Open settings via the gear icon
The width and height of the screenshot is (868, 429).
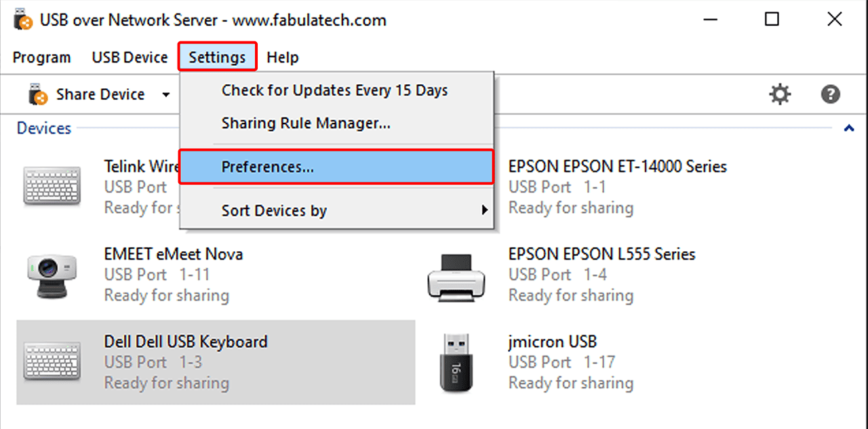click(x=780, y=94)
